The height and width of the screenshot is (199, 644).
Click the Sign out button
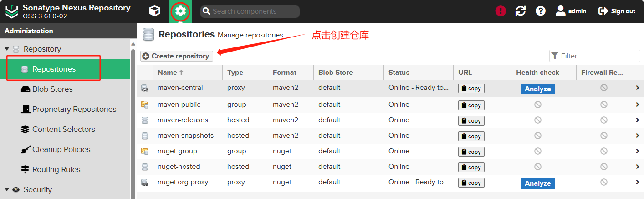[x=617, y=11]
